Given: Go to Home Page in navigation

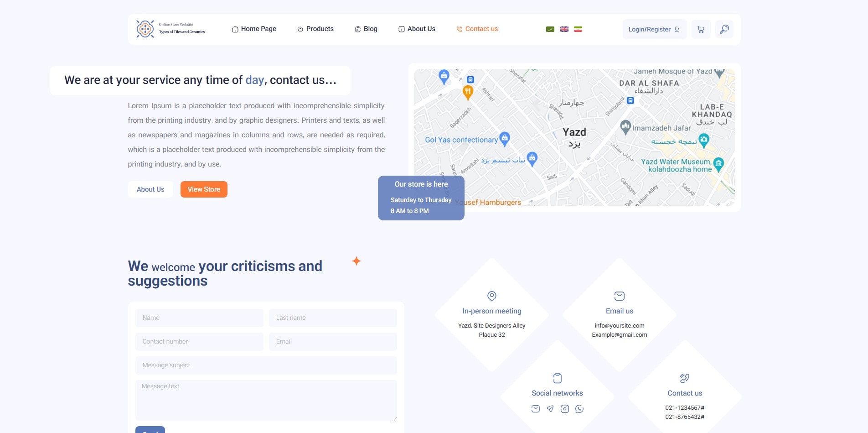Looking at the screenshot, I should (254, 29).
